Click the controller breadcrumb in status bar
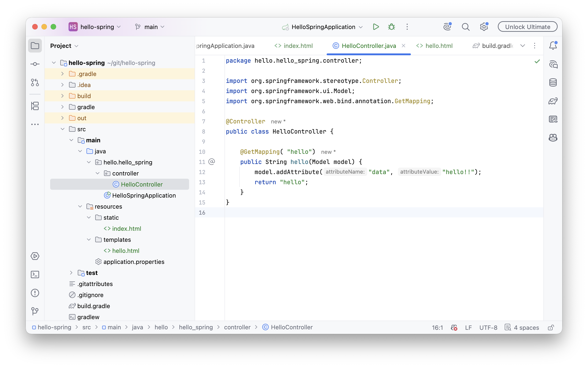Screen dimensions: 588x368 (237, 327)
